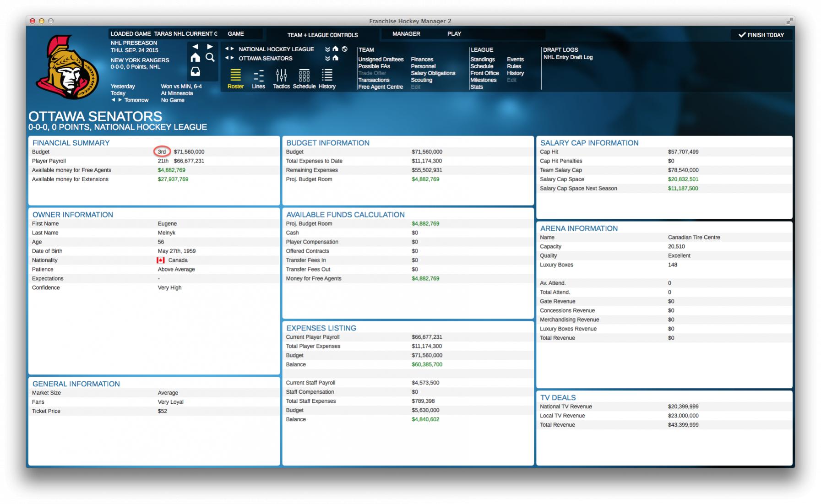This screenshot has width=821, height=504.
Task: Go to Ottawa Senators home icon
Action: (336, 58)
